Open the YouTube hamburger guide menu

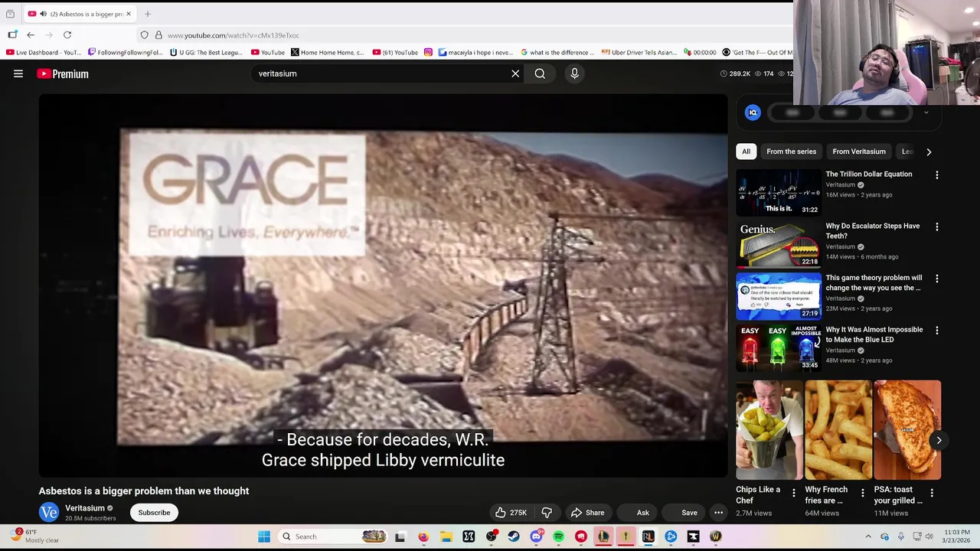pos(18,73)
